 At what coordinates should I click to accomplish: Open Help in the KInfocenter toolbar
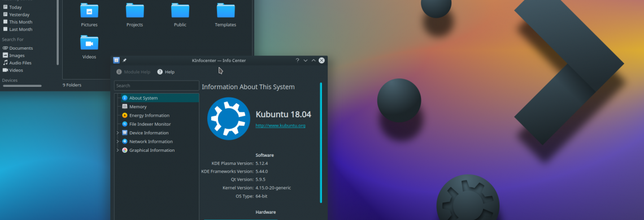click(x=166, y=72)
